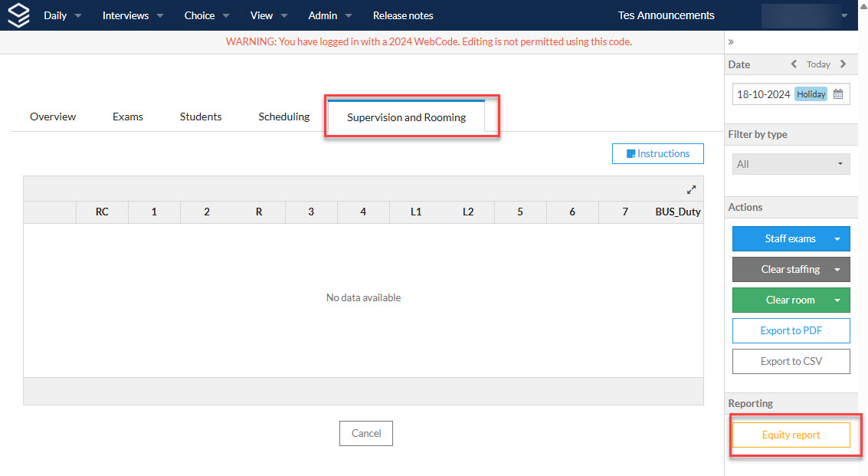This screenshot has height=476, width=868.
Task: Click the date input field
Action: point(791,94)
